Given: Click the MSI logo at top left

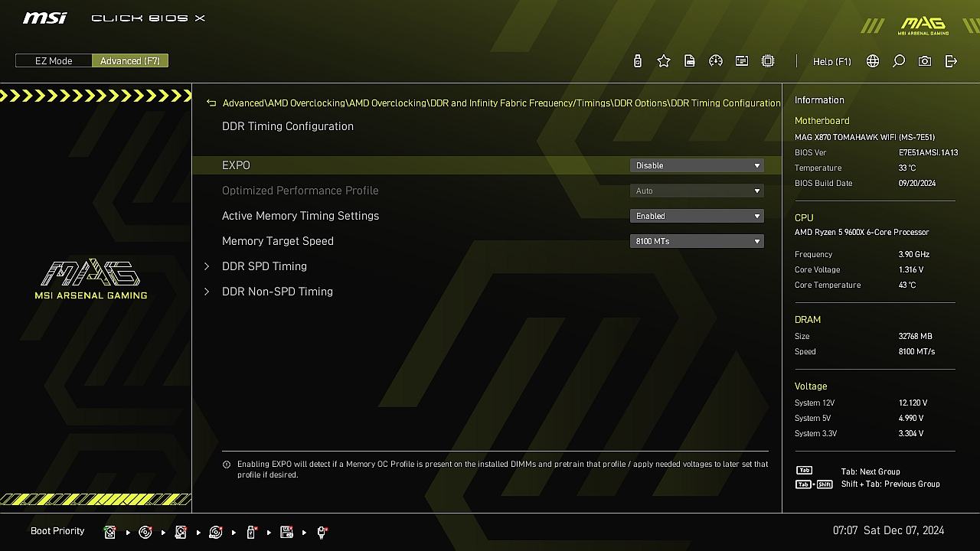Looking at the screenshot, I should click(x=45, y=18).
